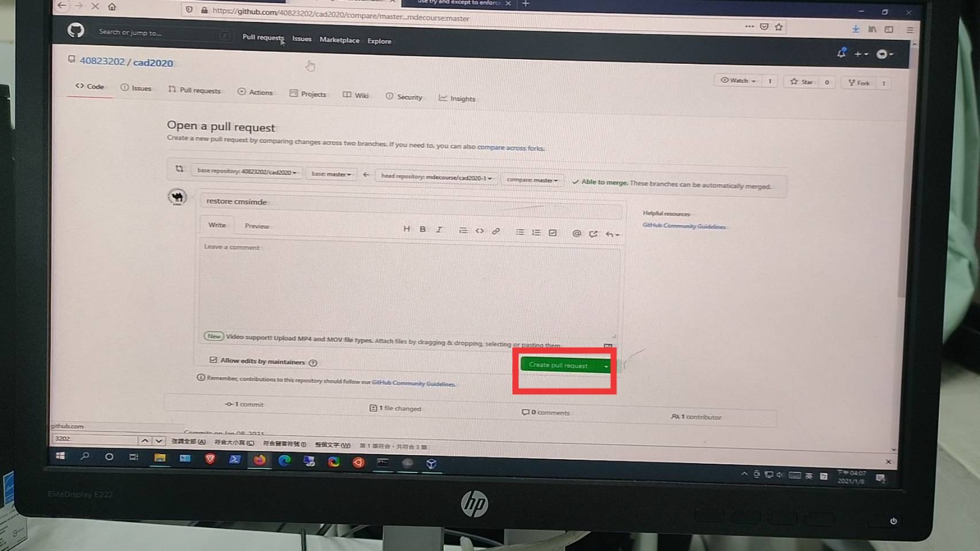This screenshot has height=551, width=980.
Task: Jump to previous find-bar match
Action: [145, 440]
